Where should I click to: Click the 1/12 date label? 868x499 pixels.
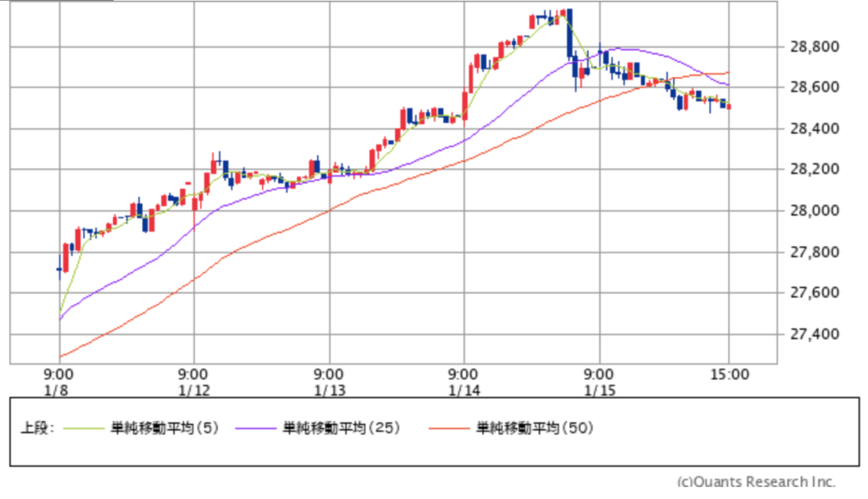tap(194, 390)
